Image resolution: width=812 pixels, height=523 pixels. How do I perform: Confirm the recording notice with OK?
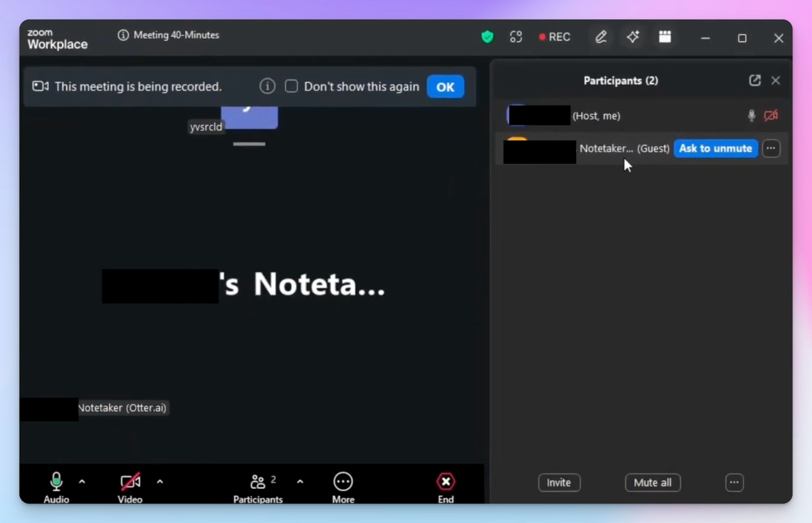point(445,86)
